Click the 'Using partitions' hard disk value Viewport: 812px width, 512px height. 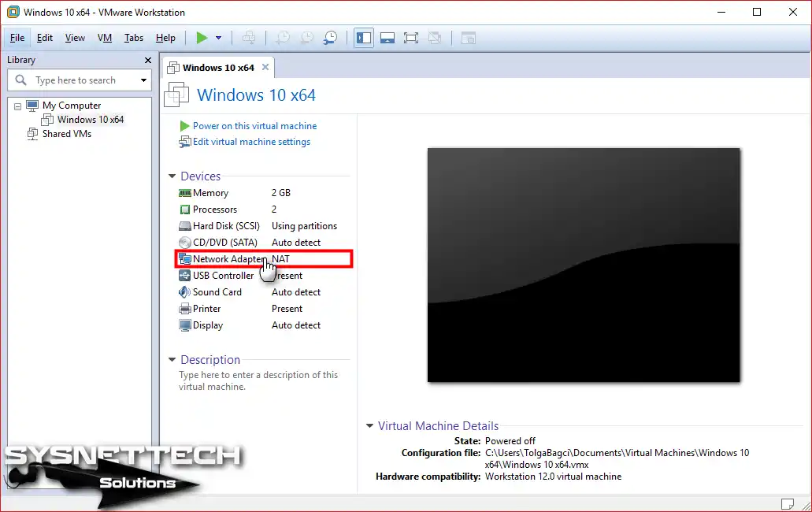pyautogui.click(x=305, y=226)
